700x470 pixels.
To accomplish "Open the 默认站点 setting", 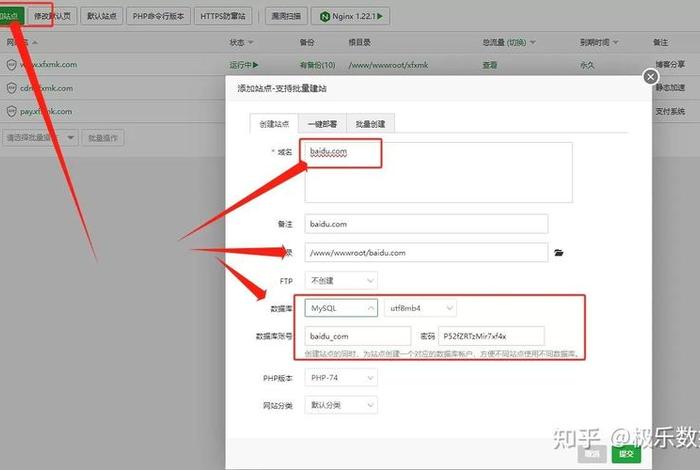I will (101, 16).
